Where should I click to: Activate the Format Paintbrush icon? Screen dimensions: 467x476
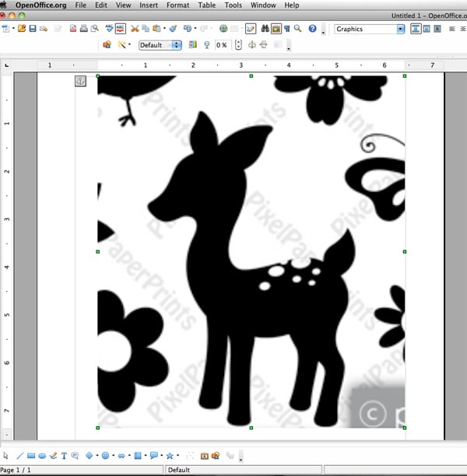173,29
